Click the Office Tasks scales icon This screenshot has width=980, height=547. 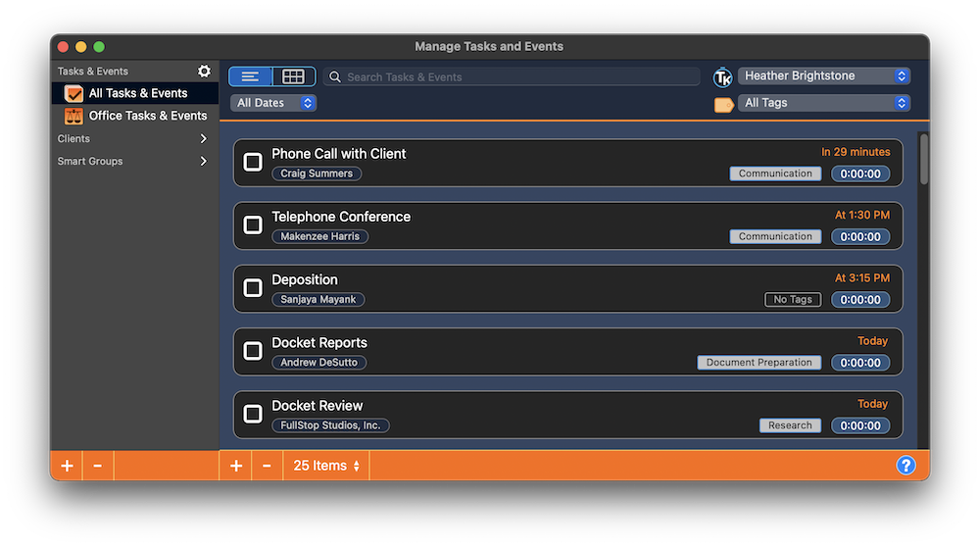73,116
